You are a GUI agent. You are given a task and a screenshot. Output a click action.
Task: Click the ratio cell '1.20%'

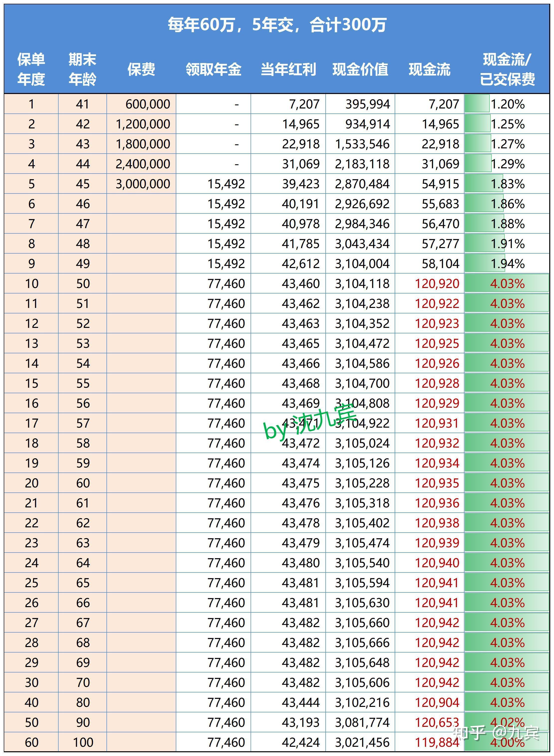[x=508, y=104]
